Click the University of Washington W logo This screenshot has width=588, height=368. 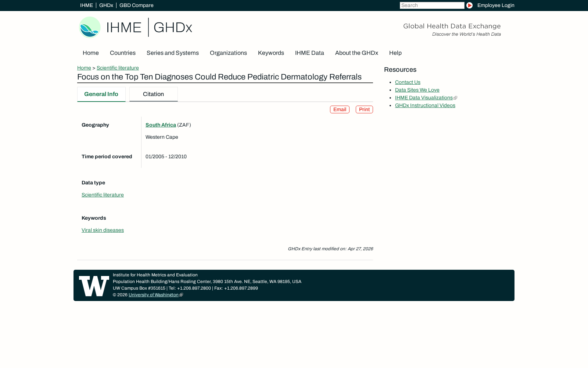point(94,286)
